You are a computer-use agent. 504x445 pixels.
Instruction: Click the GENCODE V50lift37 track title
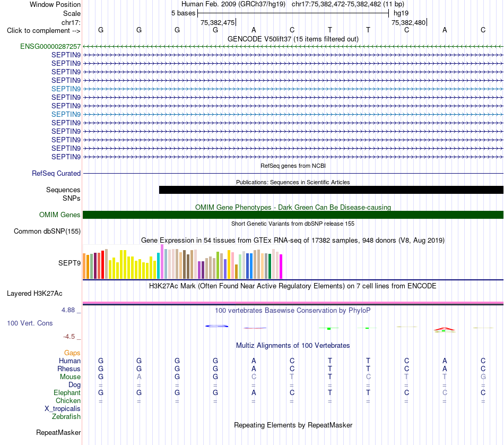pos(293,39)
